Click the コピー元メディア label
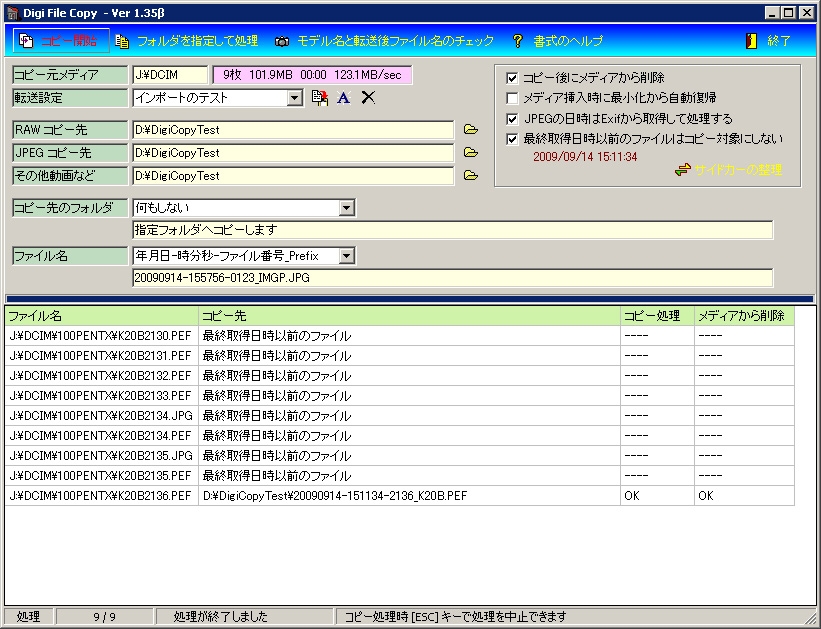Screen dimensions: 821x629 [70, 75]
